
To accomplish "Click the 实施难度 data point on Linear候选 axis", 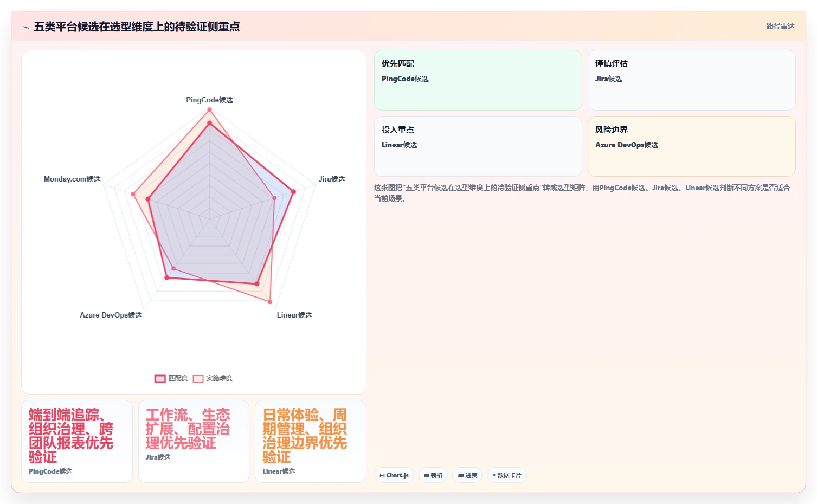I will 270,301.
